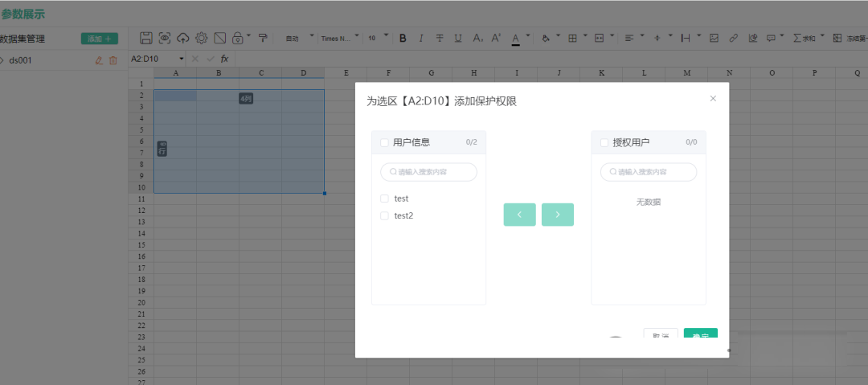
Task: Expand the ds001 dataset tree node
Action: coord(2,60)
